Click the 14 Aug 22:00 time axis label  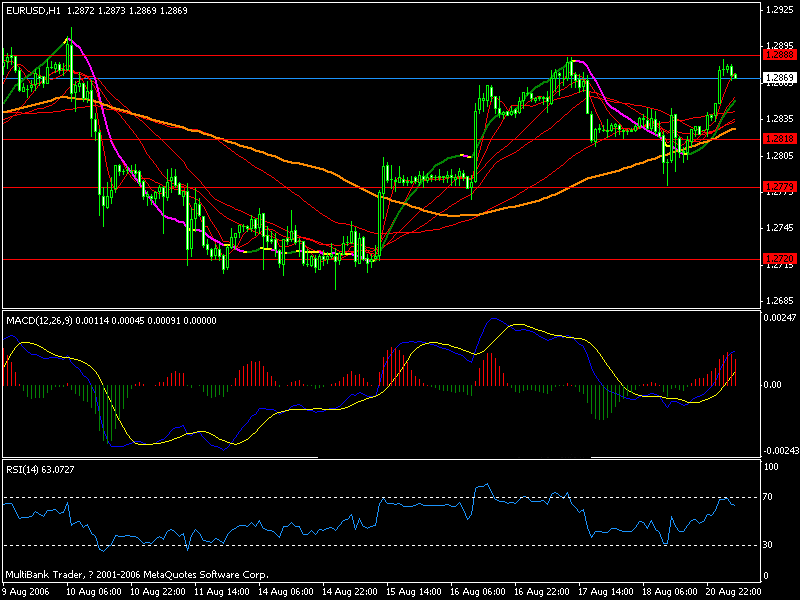pos(350,592)
